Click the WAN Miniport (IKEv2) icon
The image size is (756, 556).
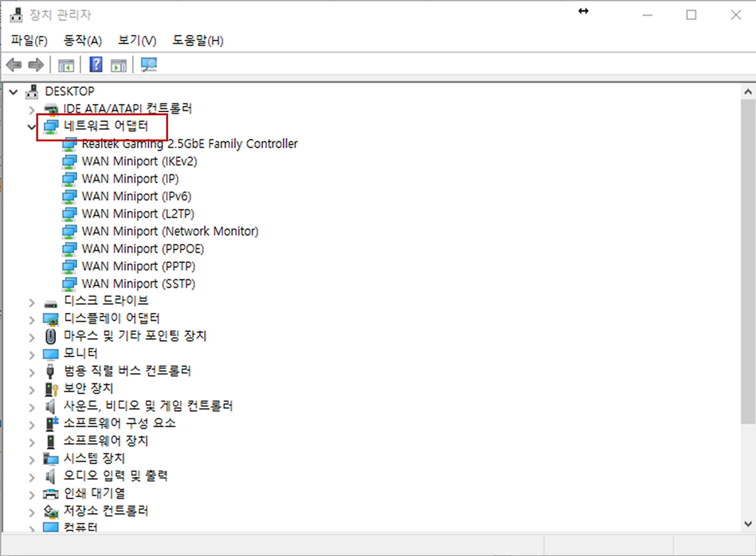[70, 161]
